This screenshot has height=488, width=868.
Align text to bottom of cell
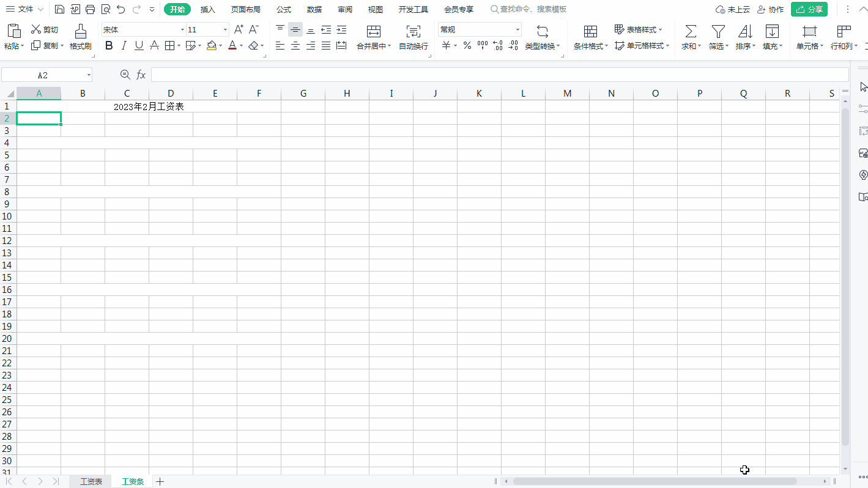point(311,29)
